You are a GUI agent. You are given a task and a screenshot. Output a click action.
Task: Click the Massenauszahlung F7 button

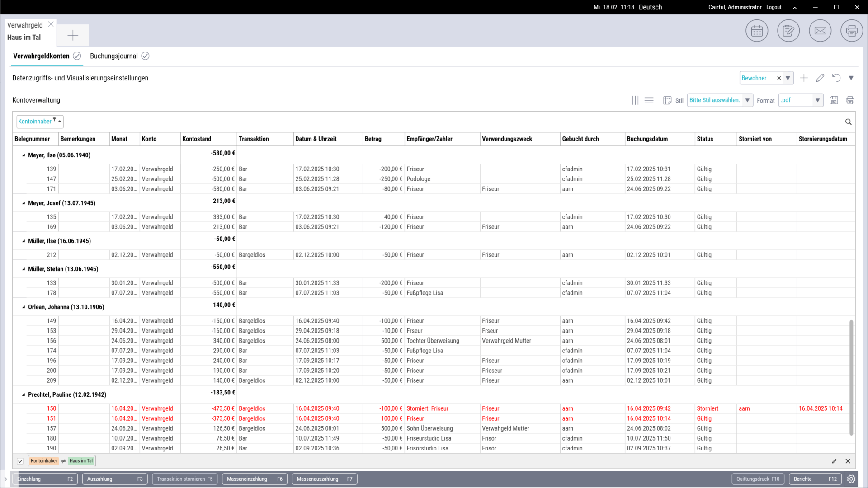324,479
